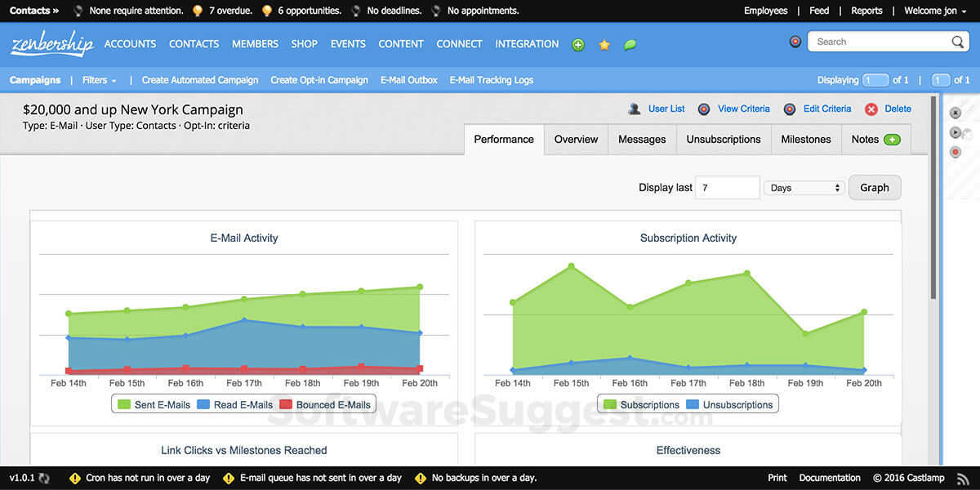Image resolution: width=980 pixels, height=490 pixels.
Task: Click the green plus add icon in navbar
Action: click(578, 45)
